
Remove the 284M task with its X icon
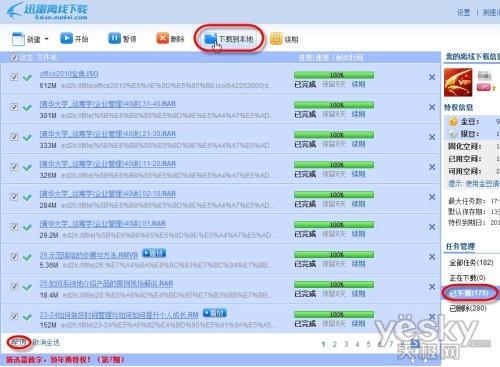tap(432, 197)
